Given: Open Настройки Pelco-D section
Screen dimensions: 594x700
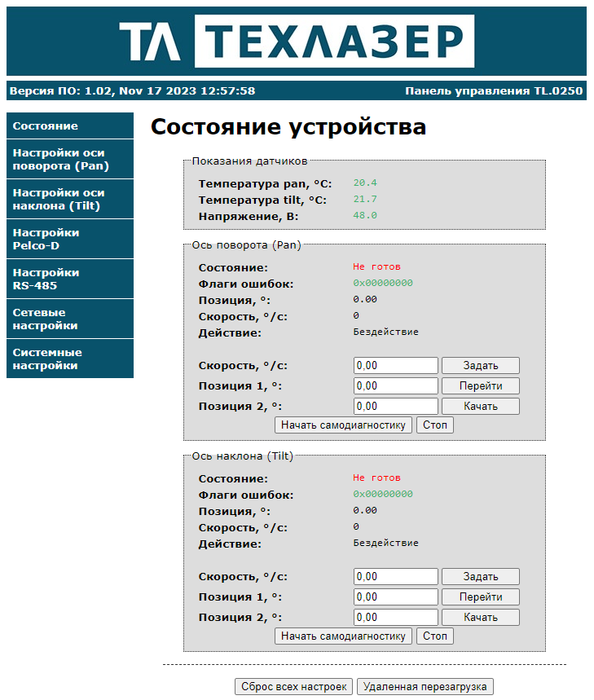Looking at the screenshot, I should click(69, 239).
